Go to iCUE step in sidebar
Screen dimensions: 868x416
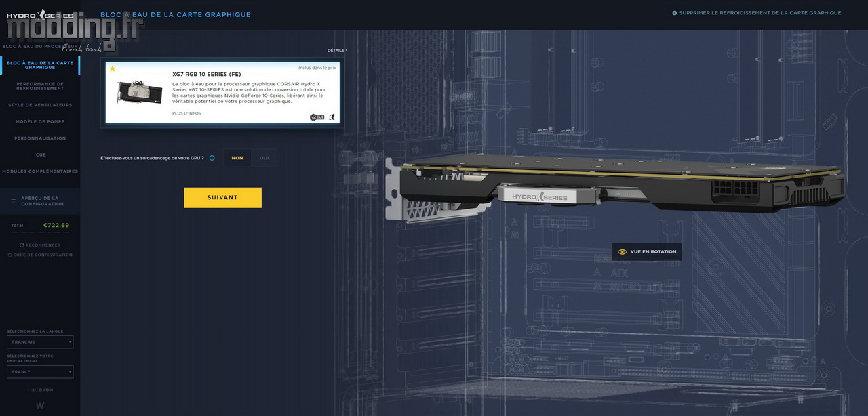click(x=40, y=155)
